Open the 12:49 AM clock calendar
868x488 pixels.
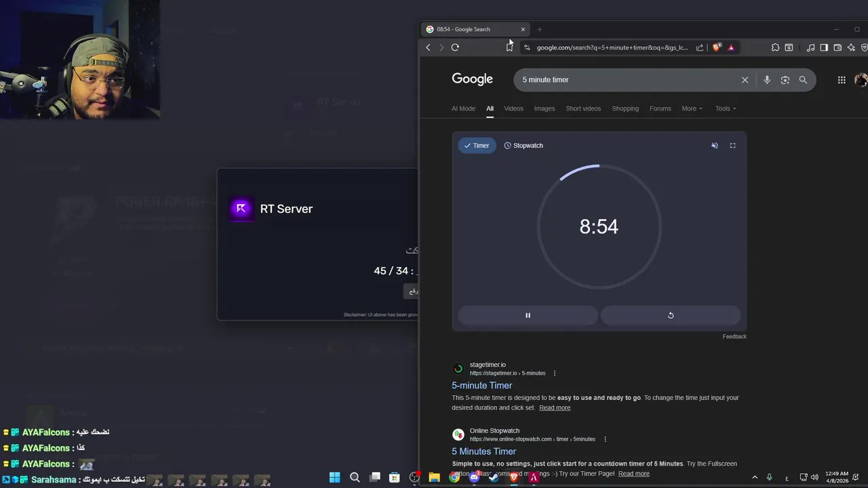(x=837, y=478)
